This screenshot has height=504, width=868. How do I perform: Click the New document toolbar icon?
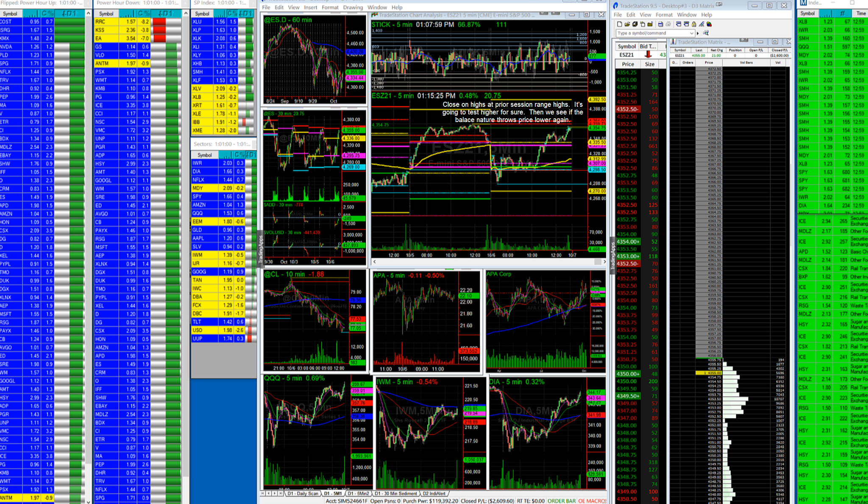pyautogui.click(x=620, y=24)
